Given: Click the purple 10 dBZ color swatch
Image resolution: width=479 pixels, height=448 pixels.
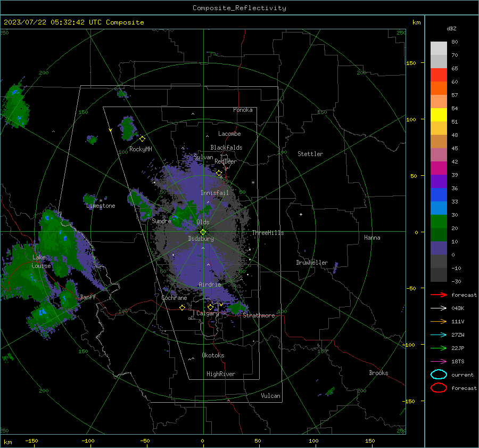Looking at the screenshot, I should pyautogui.click(x=439, y=248).
